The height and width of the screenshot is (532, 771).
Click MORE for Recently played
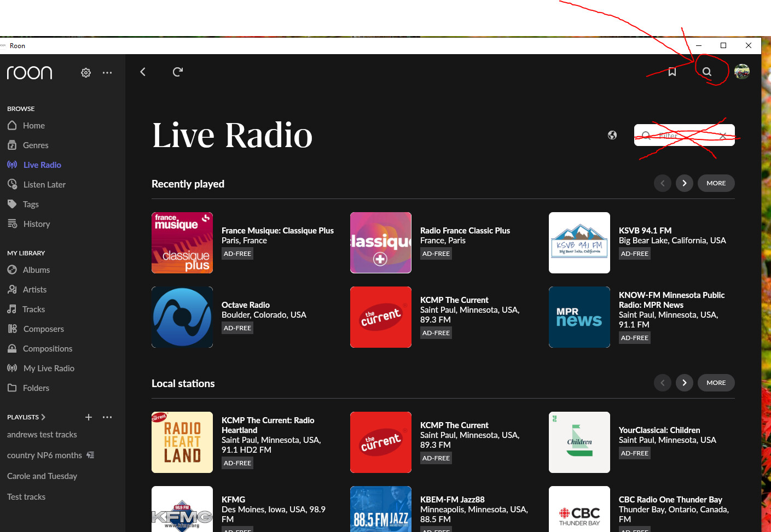pyautogui.click(x=716, y=183)
